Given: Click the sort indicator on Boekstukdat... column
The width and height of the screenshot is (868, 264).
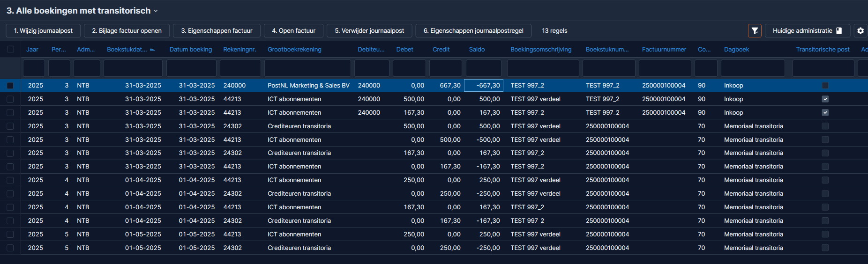Looking at the screenshot, I should (152, 50).
